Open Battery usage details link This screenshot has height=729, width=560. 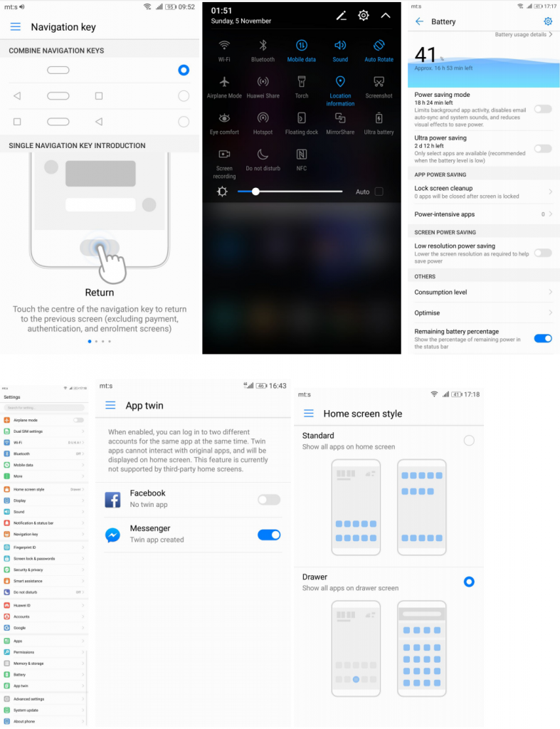pos(524,34)
